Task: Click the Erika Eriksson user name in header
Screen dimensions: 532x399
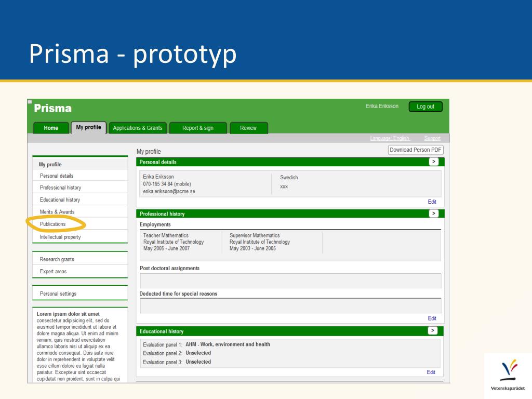Action: 382,106
